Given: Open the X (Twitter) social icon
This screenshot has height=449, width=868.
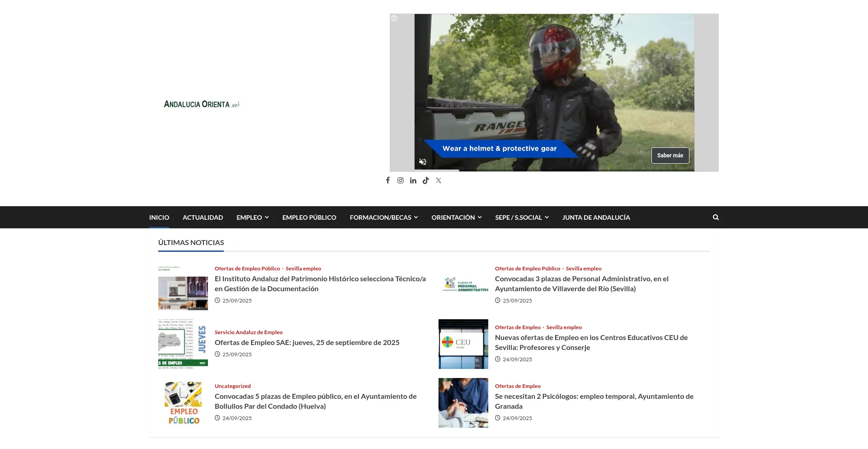Looking at the screenshot, I should click(439, 180).
